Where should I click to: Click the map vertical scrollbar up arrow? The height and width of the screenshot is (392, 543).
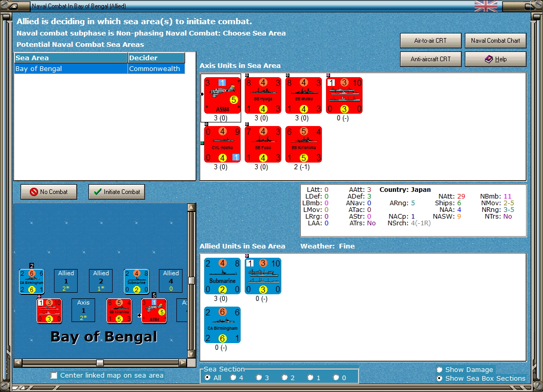pyautogui.click(x=191, y=207)
